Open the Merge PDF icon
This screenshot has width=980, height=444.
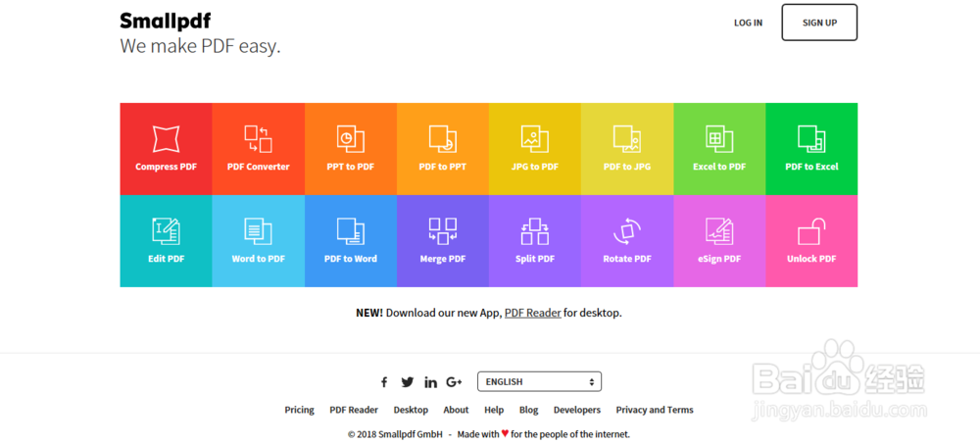point(443,231)
